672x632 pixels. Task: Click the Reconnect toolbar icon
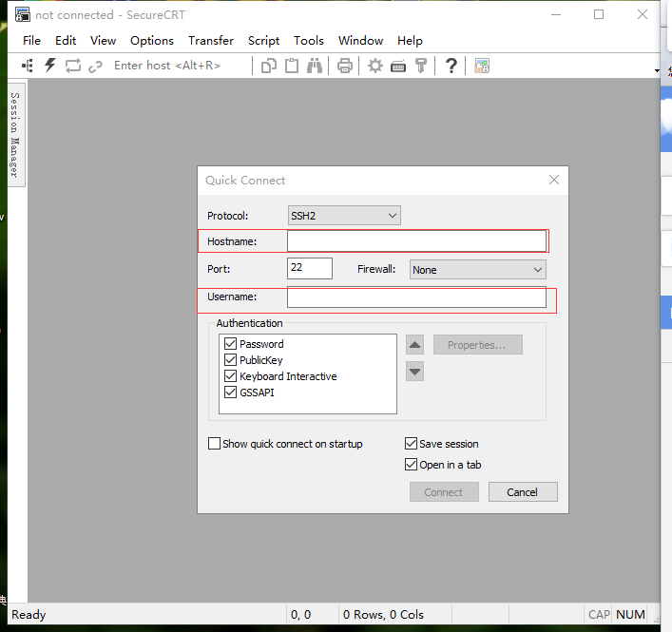click(x=73, y=66)
